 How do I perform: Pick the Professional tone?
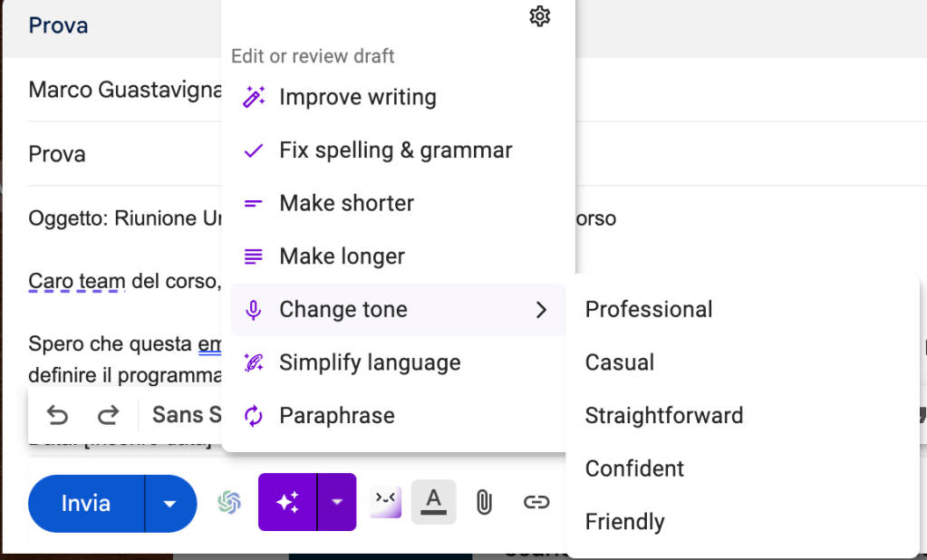649,310
